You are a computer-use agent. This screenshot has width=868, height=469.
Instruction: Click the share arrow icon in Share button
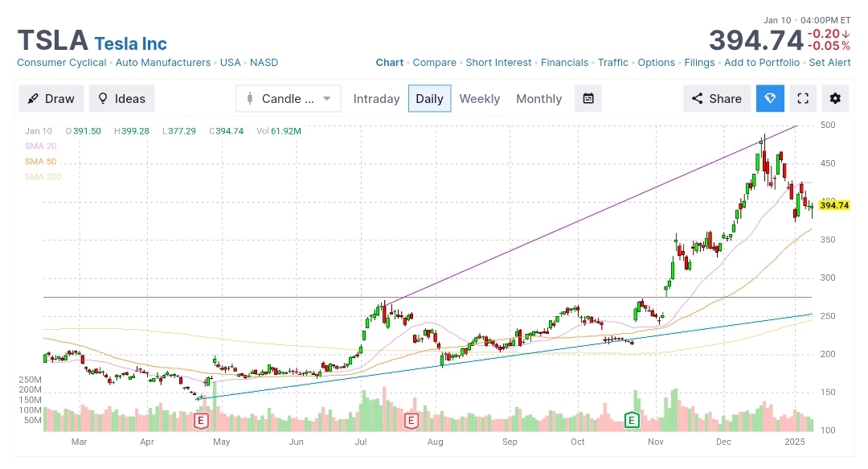(698, 99)
